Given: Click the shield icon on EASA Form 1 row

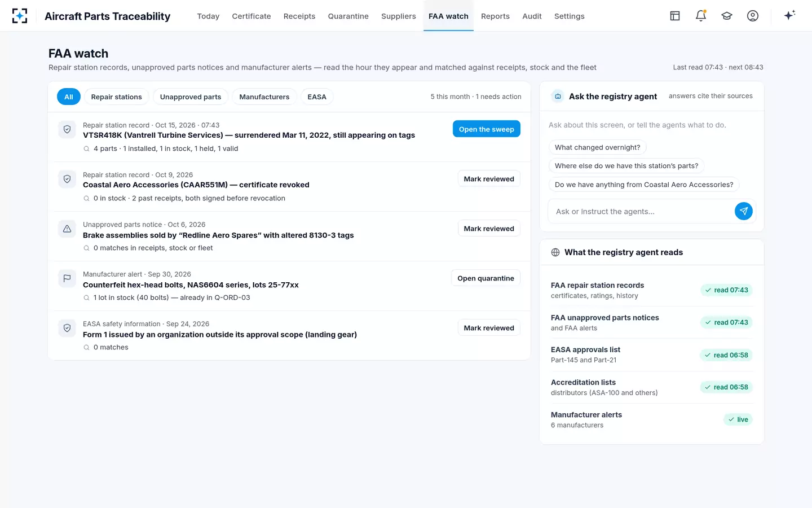Looking at the screenshot, I should [x=67, y=329].
